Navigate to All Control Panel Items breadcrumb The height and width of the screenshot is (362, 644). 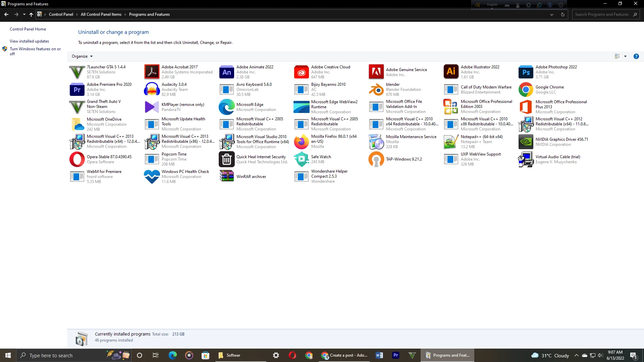(x=101, y=14)
